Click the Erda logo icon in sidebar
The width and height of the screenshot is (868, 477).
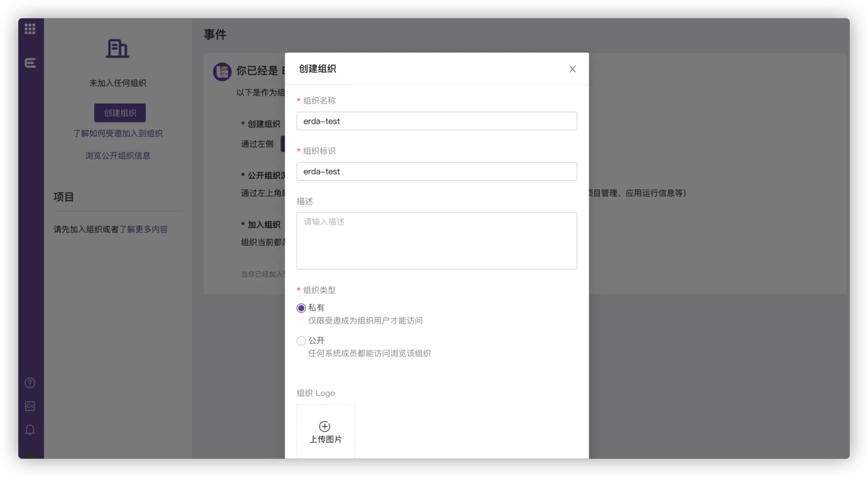pos(30,62)
